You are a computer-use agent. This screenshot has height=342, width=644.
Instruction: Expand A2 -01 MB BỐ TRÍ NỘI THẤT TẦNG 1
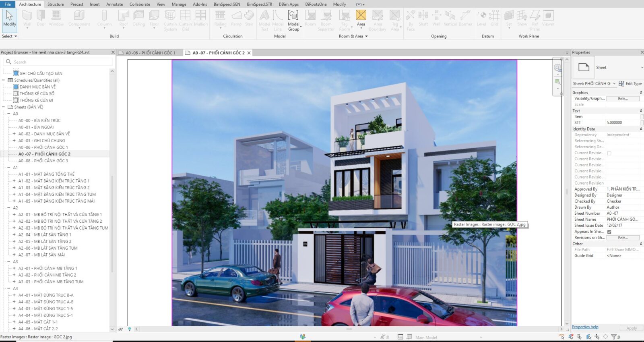pyautogui.click(x=14, y=215)
